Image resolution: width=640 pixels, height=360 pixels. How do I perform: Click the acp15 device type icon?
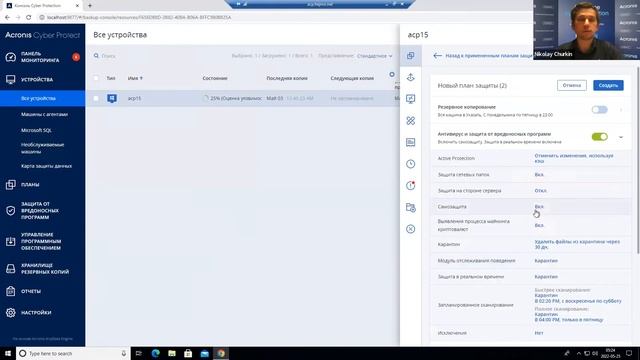112,98
